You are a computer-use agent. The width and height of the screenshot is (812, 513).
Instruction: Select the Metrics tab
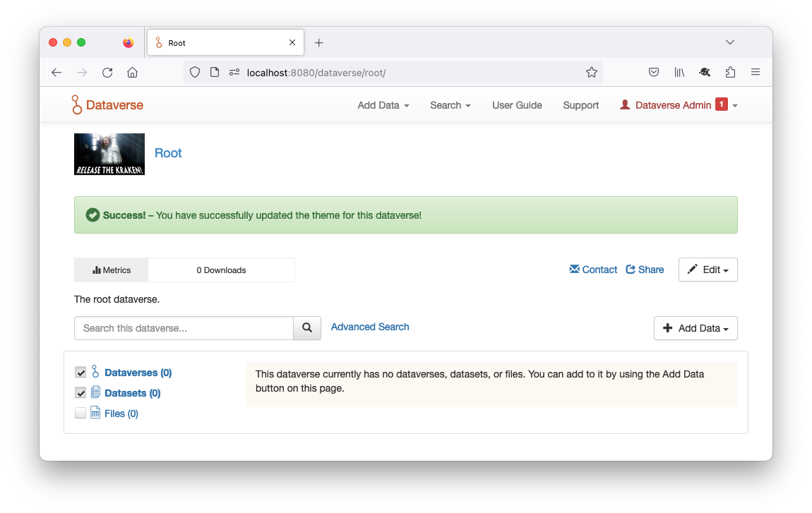coord(112,270)
